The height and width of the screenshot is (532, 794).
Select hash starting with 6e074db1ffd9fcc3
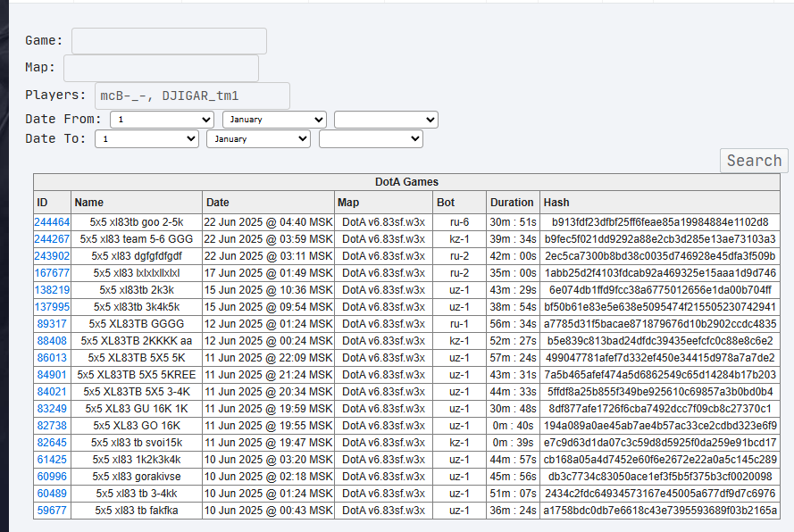[x=660, y=290]
